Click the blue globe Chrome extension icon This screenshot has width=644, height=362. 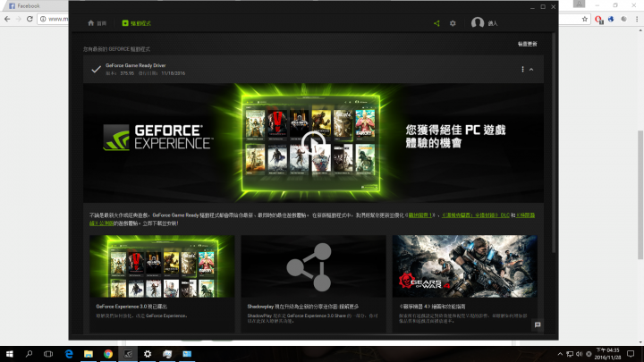click(x=611, y=19)
